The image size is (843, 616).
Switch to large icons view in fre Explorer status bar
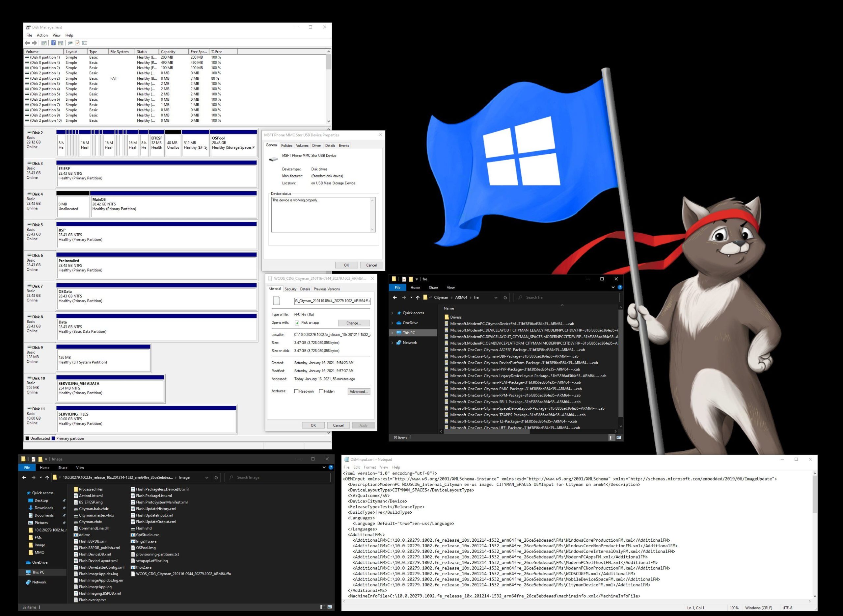click(619, 437)
